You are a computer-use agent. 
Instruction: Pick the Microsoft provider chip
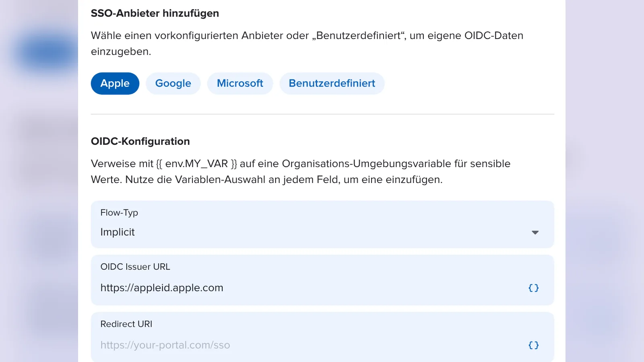pos(240,84)
